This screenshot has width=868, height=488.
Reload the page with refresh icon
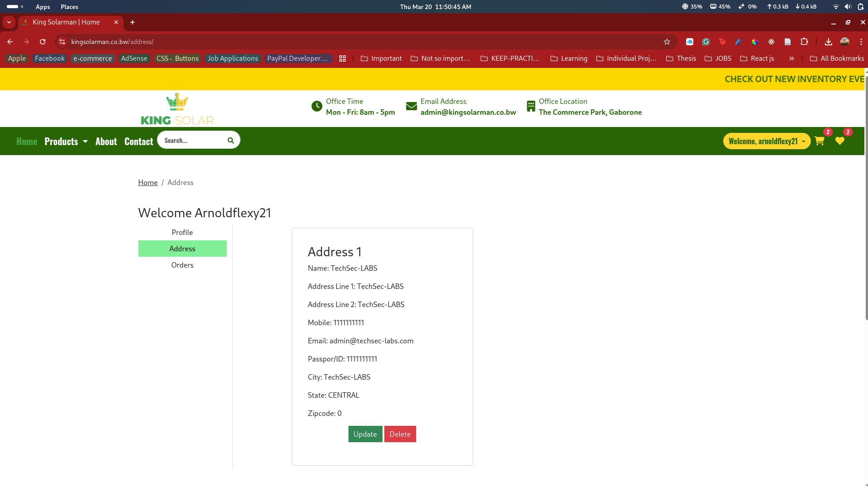[43, 42]
